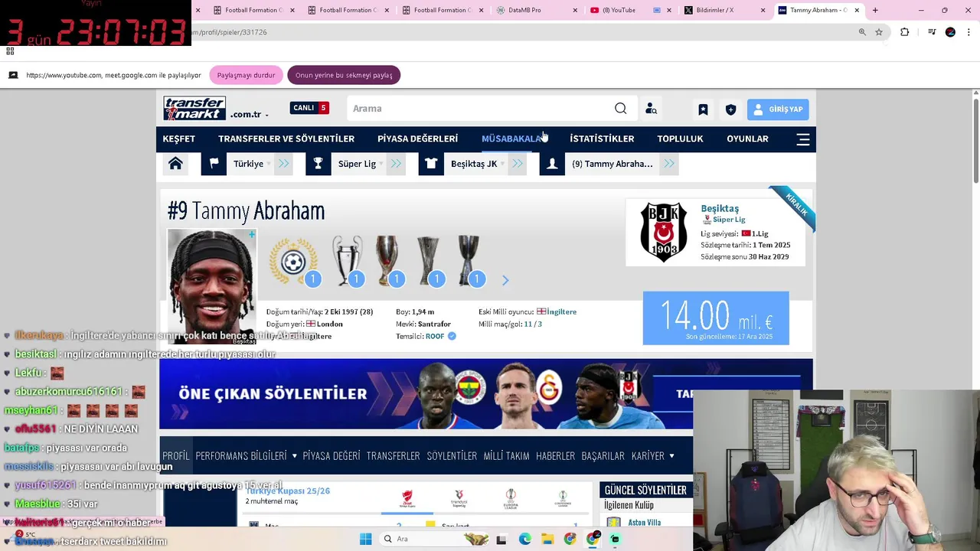Click the breadcrumb trophy icon
The image size is (980, 551).
click(318, 164)
